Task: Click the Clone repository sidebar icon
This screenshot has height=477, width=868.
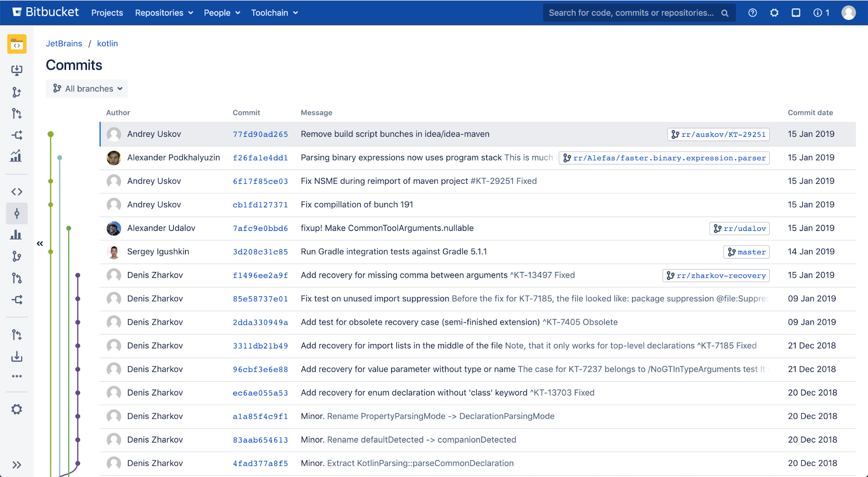Action: [x=17, y=70]
